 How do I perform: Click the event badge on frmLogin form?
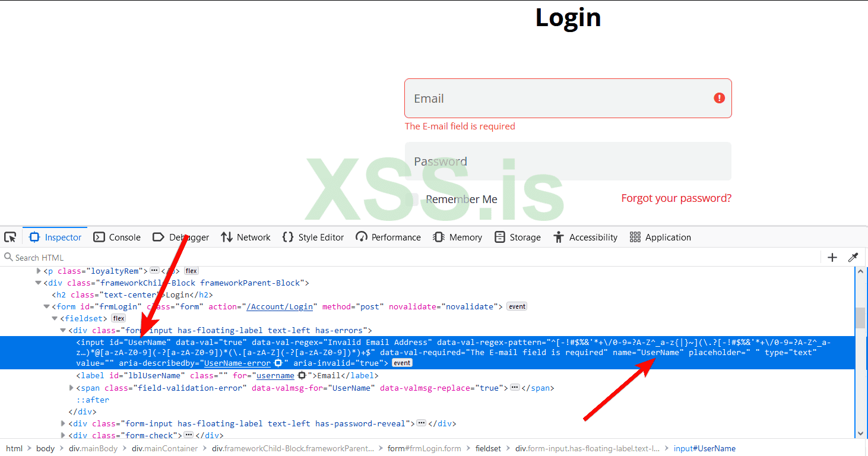tap(517, 306)
